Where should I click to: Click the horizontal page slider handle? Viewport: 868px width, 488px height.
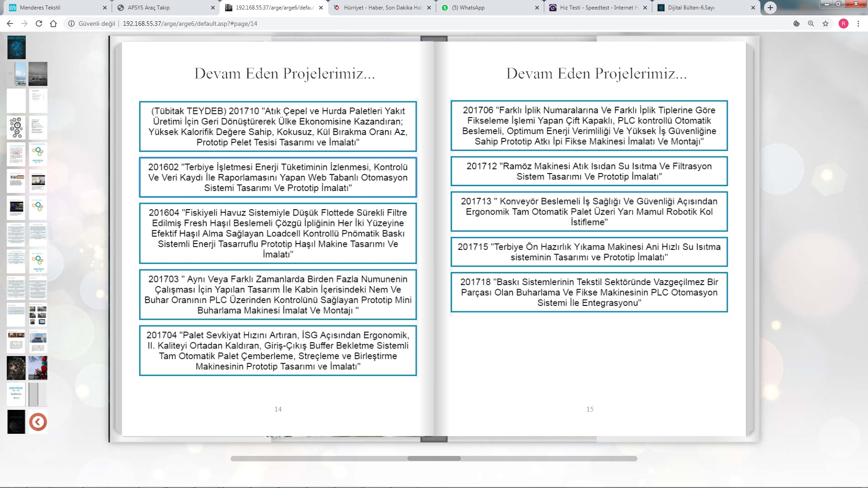[434, 458]
